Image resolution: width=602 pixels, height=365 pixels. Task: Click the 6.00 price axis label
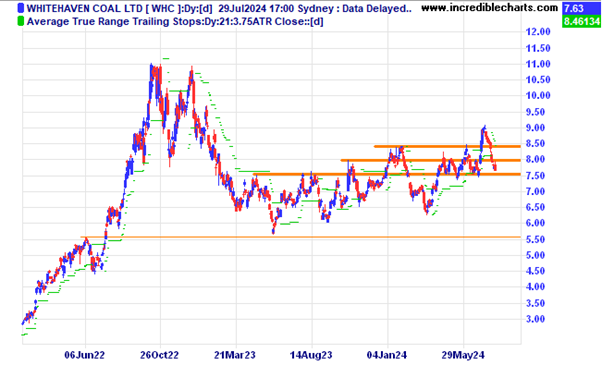(x=535, y=223)
